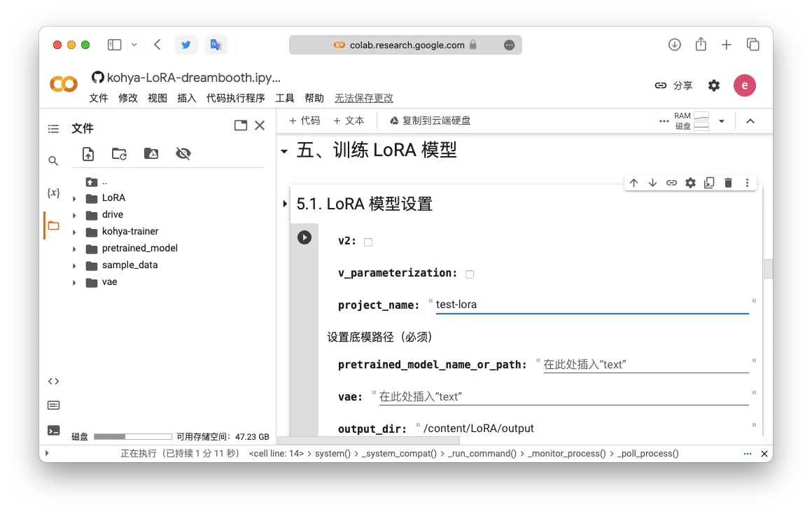This screenshot has width=812, height=514.
Task: Tick the v_parameterization checkbox
Action: (470, 275)
